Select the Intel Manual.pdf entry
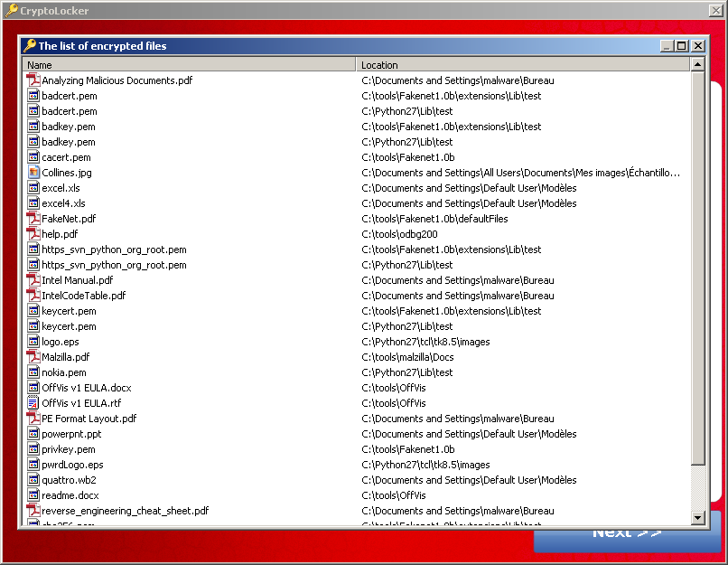 tap(77, 280)
